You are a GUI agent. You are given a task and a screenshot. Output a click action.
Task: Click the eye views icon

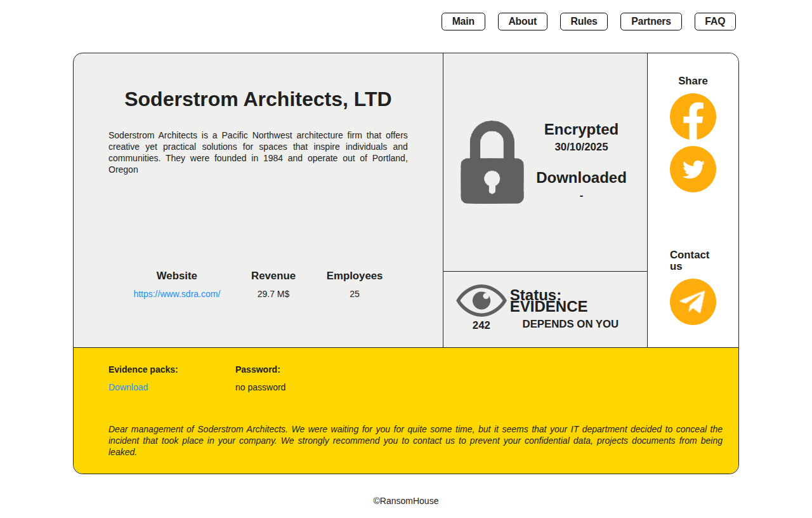click(x=481, y=300)
